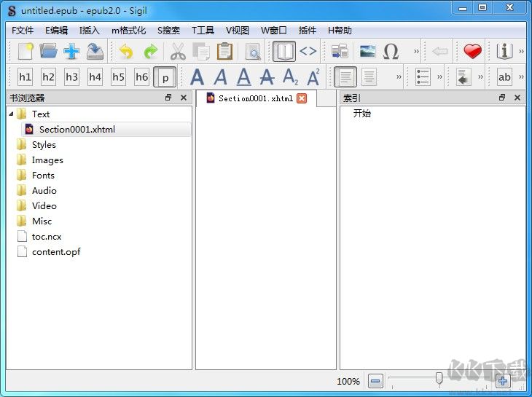Click the Undo arrow icon
The height and width of the screenshot is (397, 532).
coord(127,51)
